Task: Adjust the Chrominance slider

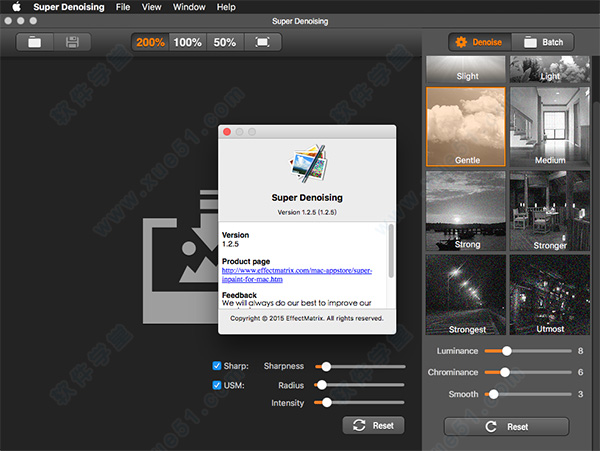Action: click(x=528, y=372)
